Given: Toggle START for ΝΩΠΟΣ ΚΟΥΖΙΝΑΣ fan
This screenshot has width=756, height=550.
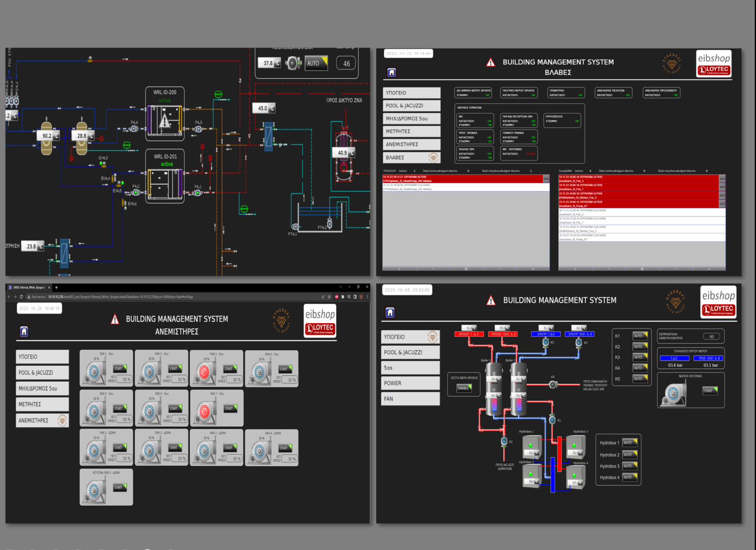Looking at the screenshot, I should pyautogui.click(x=710, y=390).
